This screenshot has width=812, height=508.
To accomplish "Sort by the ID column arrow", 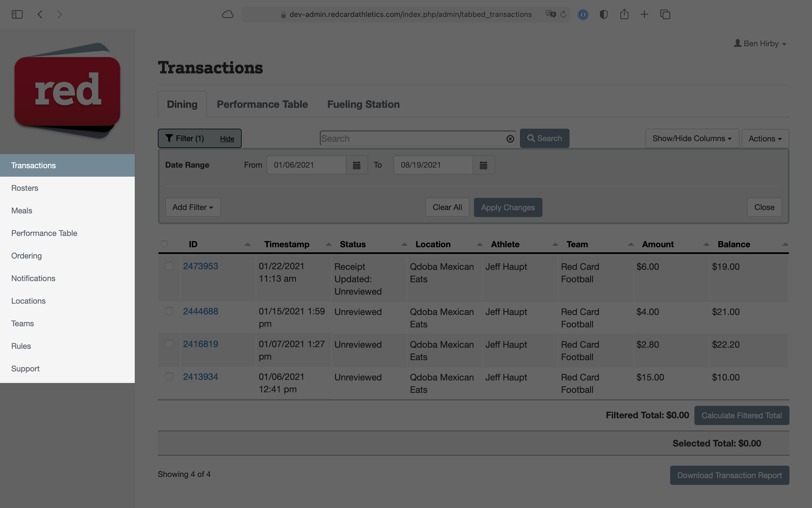I will pyautogui.click(x=247, y=244).
